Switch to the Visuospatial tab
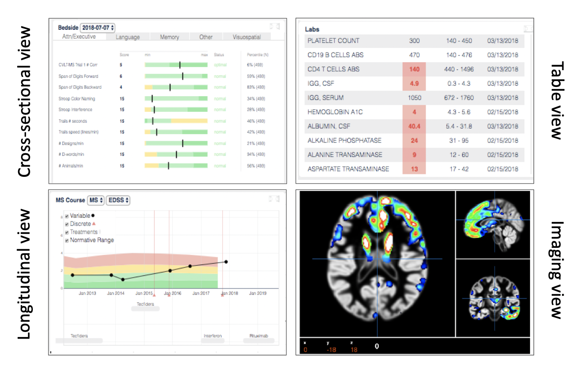Screen dimensions: 588x379 tap(246, 37)
